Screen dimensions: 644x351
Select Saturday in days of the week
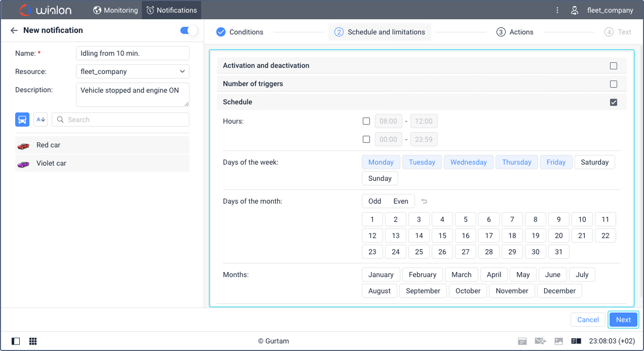[x=594, y=162]
